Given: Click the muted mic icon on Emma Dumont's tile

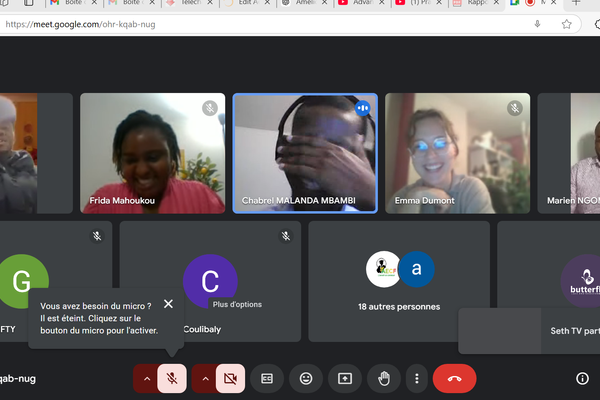Looking at the screenshot, I should point(515,108).
